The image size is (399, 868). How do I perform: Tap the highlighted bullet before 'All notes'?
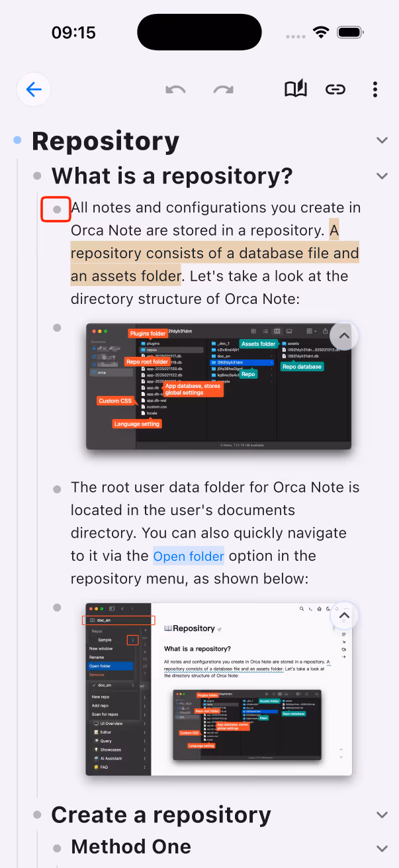pos(57,209)
